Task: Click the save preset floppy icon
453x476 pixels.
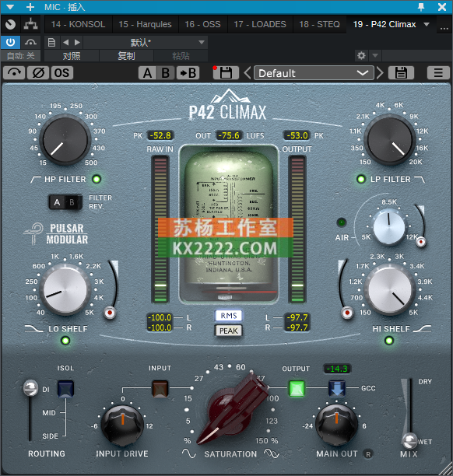Action: coord(401,73)
